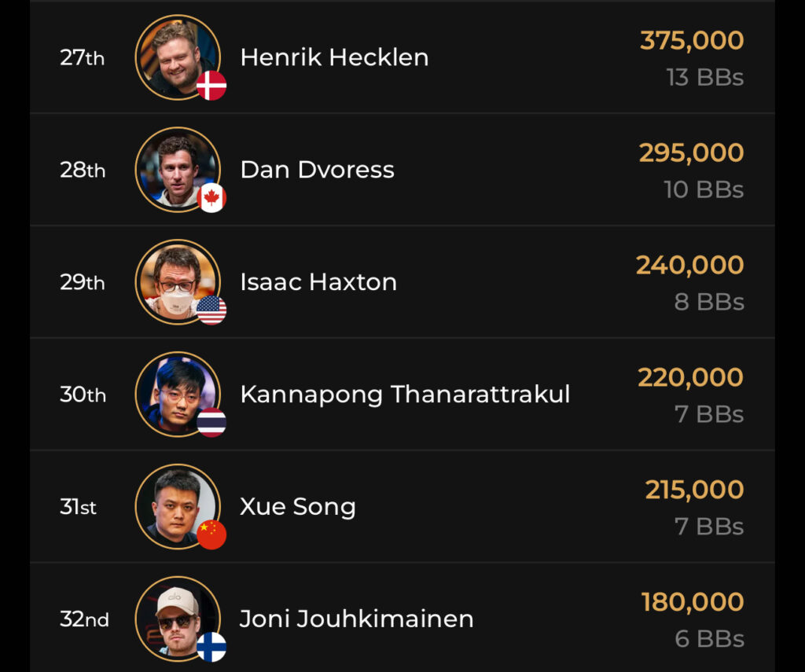Image resolution: width=805 pixels, height=672 pixels.
Task: Click the Denmark flag badge
Action: pos(211,86)
